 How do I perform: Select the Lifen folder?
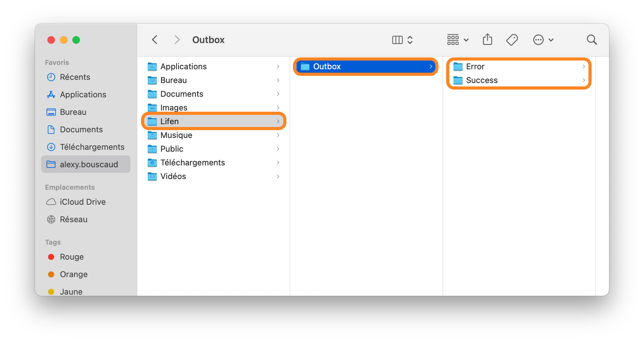[214, 121]
